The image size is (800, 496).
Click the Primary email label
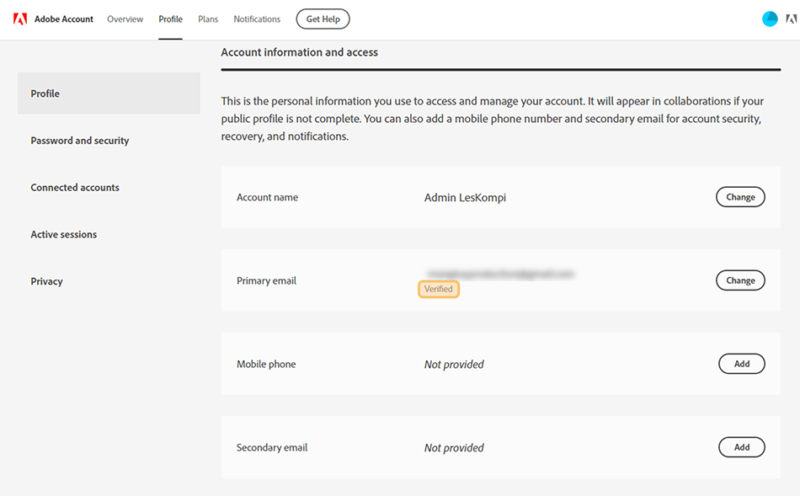[266, 281]
